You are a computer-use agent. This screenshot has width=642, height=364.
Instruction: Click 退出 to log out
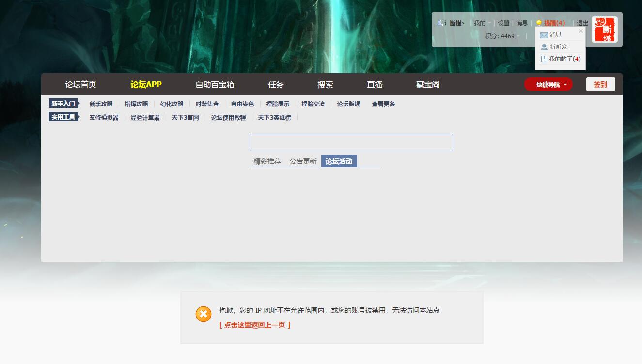(x=582, y=23)
